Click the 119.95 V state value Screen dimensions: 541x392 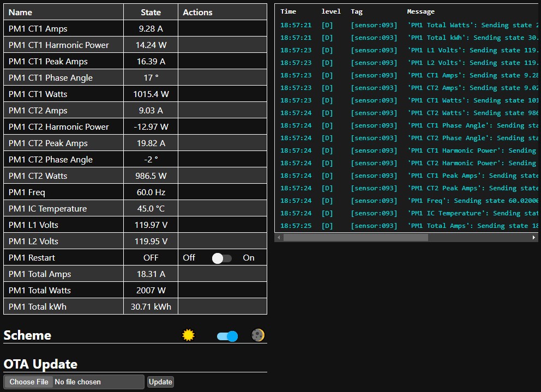click(151, 242)
